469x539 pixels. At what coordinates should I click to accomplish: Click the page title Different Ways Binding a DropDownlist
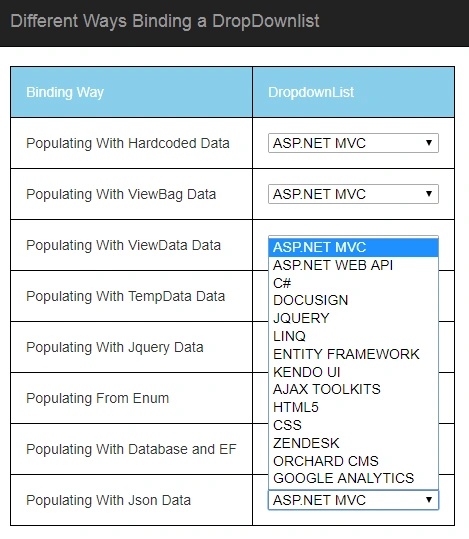(165, 21)
